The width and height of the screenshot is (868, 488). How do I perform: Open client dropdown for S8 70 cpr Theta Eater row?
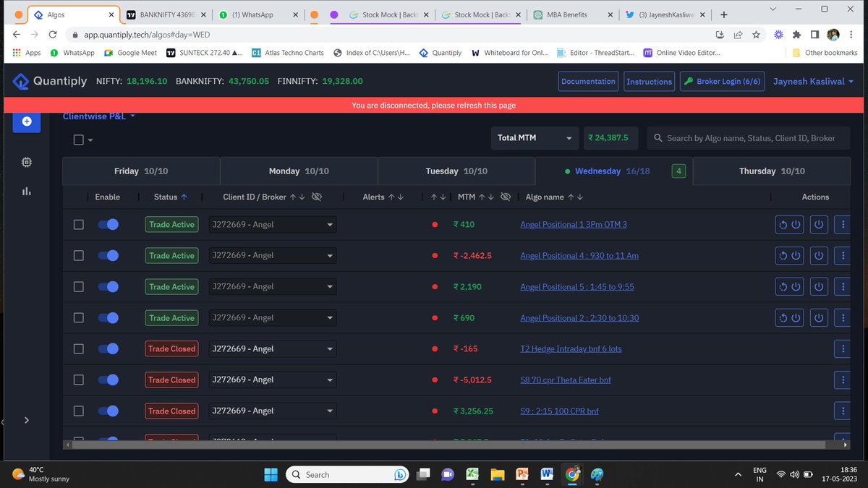(x=273, y=380)
